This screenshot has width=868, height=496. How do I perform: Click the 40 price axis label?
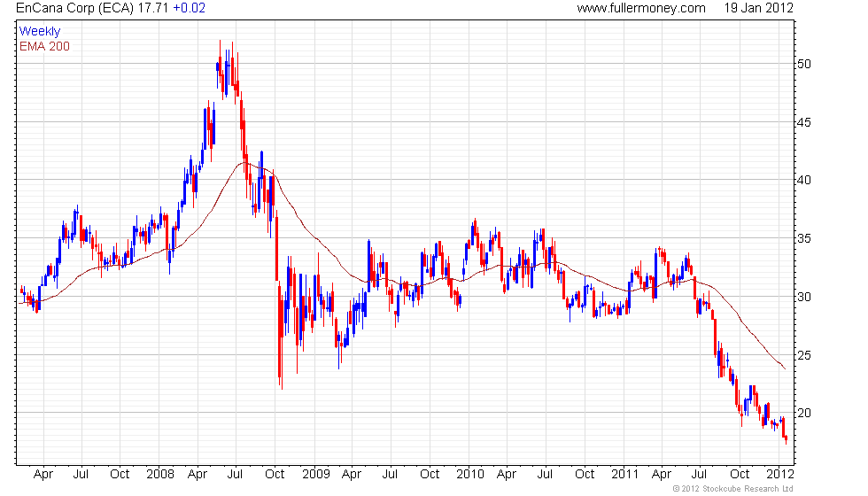click(x=804, y=180)
